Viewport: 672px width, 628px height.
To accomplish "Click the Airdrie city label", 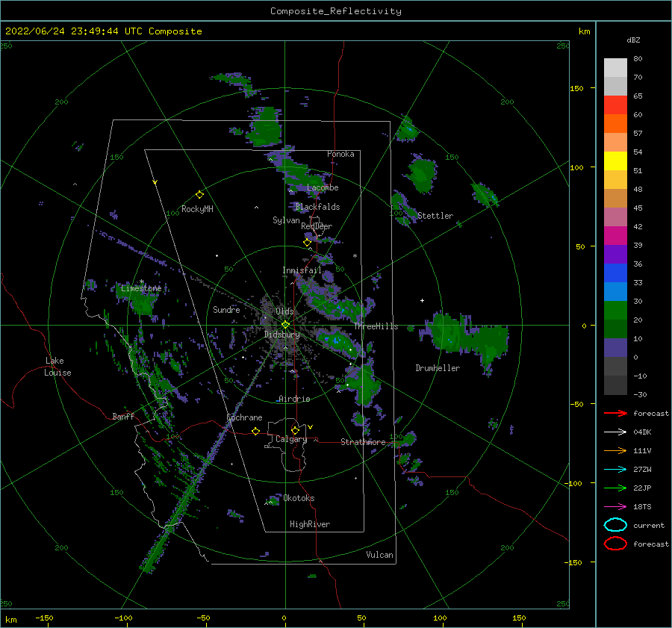I will pos(294,399).
